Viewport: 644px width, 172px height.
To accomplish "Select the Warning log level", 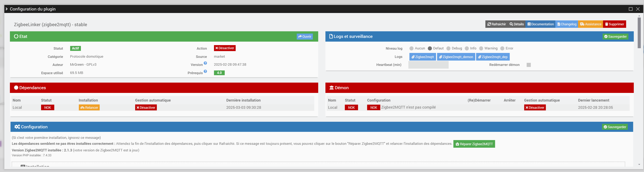I will (x=481, y=48).
